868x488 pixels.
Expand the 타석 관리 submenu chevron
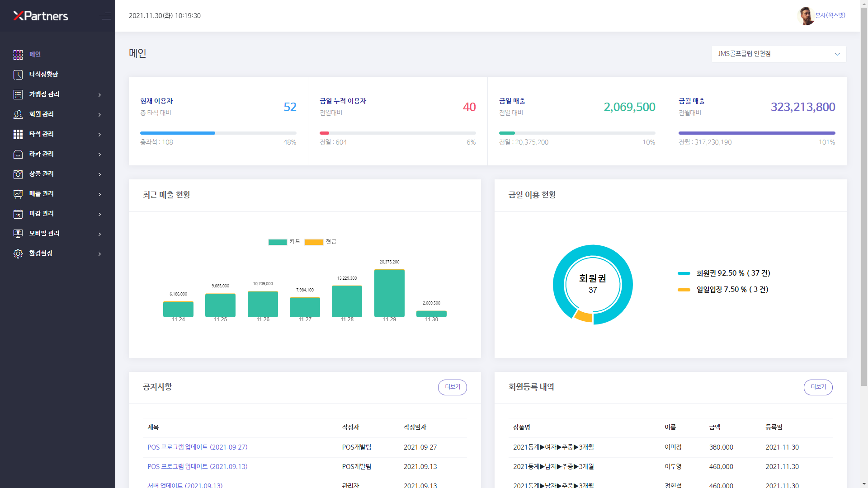click(99, 135)
